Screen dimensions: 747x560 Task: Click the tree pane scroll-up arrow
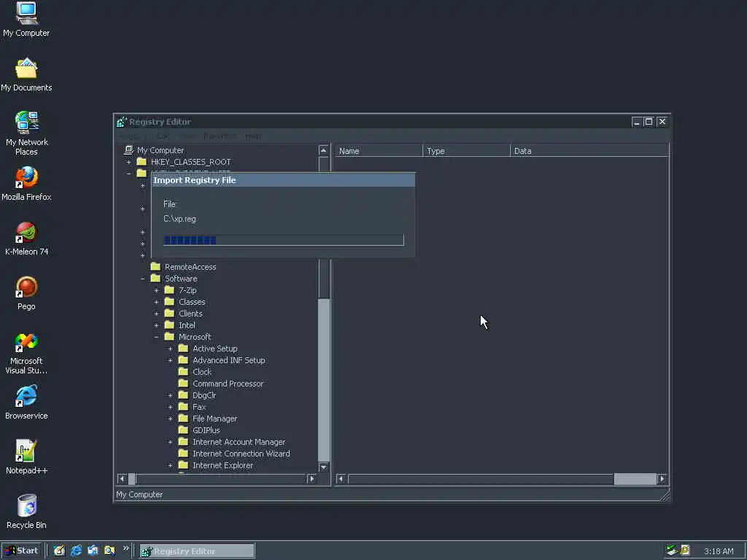click(x=323, y=150)
